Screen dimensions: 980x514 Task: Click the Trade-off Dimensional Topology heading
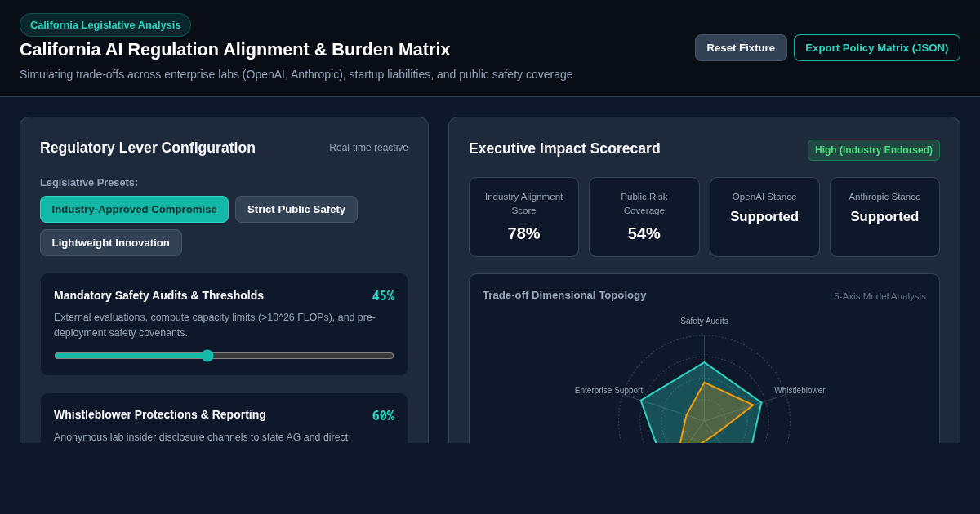pos(564,295)
